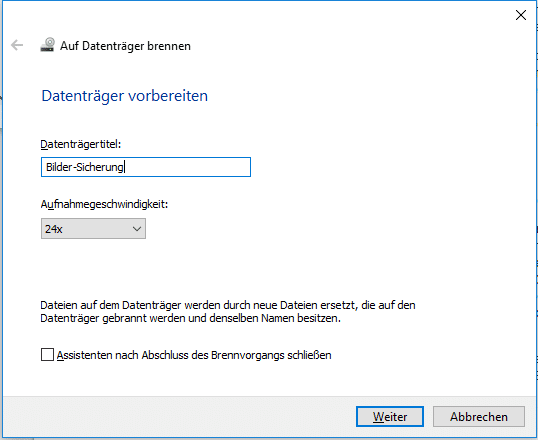Click the 'Dateien auf dem Datenträger' info line
The width and height of the screenshot is (538, 440).
[228, 305]
